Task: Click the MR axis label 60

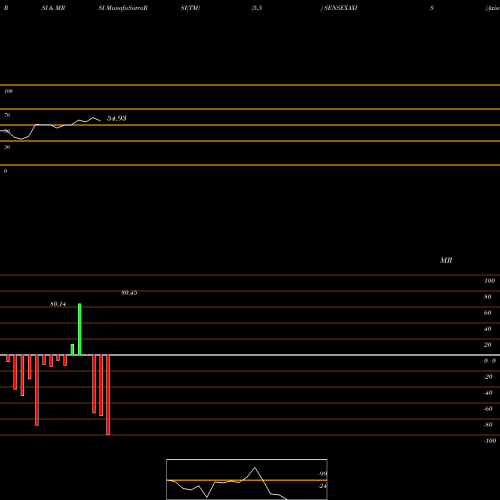Action: tap(487, 313)
